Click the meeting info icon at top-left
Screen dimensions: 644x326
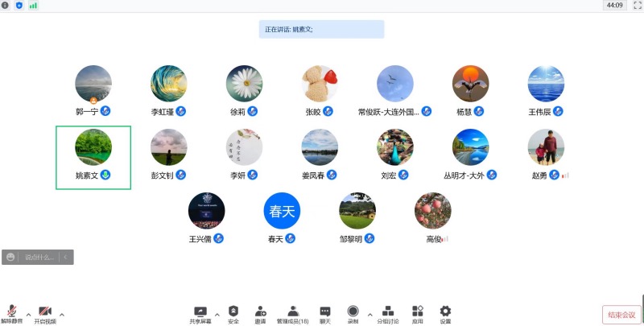(5, 5)
